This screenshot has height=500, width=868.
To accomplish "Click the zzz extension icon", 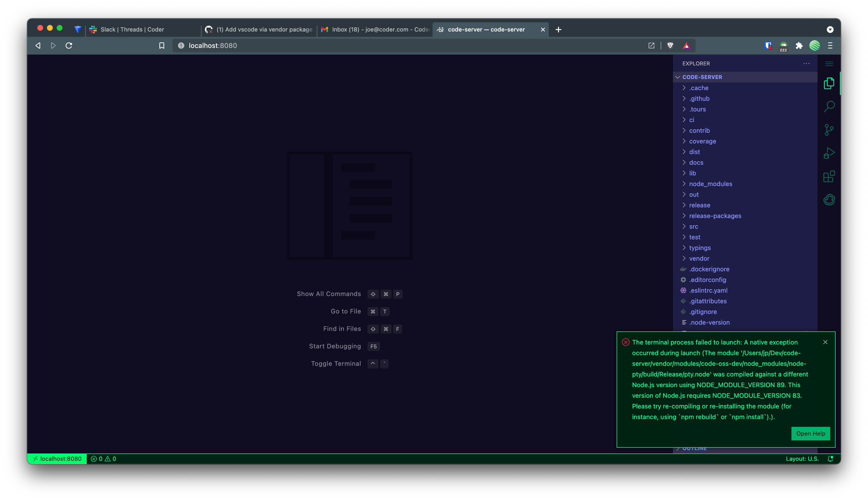I will click(x=783, y=46).
